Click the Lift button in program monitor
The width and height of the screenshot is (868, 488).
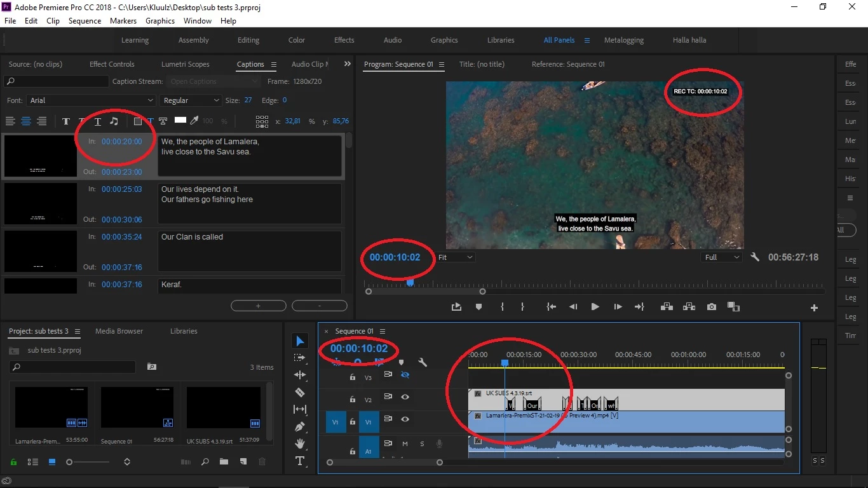coord(667,307)
